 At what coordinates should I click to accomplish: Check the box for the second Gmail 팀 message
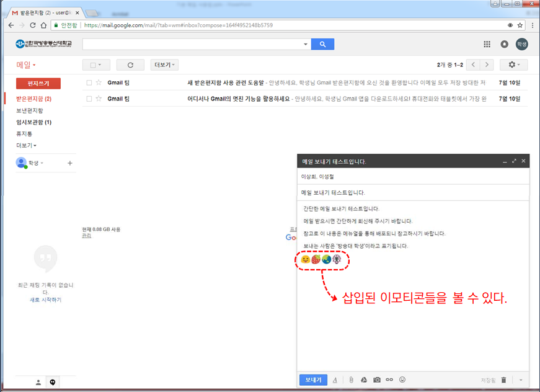(89, 99)
